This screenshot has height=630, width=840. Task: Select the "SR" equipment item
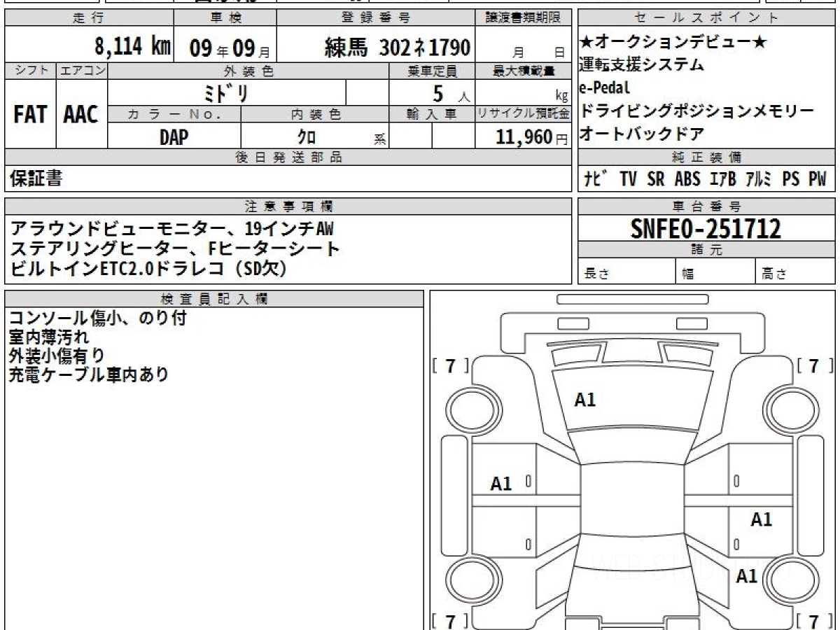pos(656,179)
